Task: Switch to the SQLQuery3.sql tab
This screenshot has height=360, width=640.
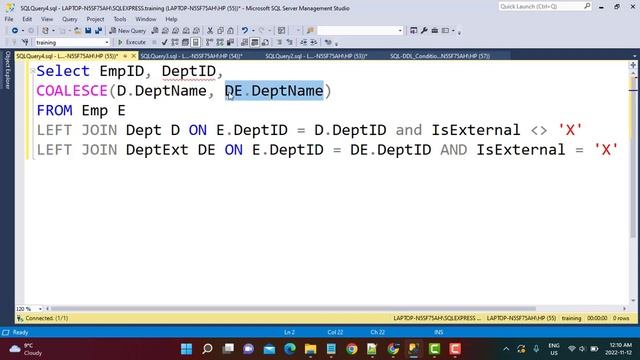Action: coord(191,56)
